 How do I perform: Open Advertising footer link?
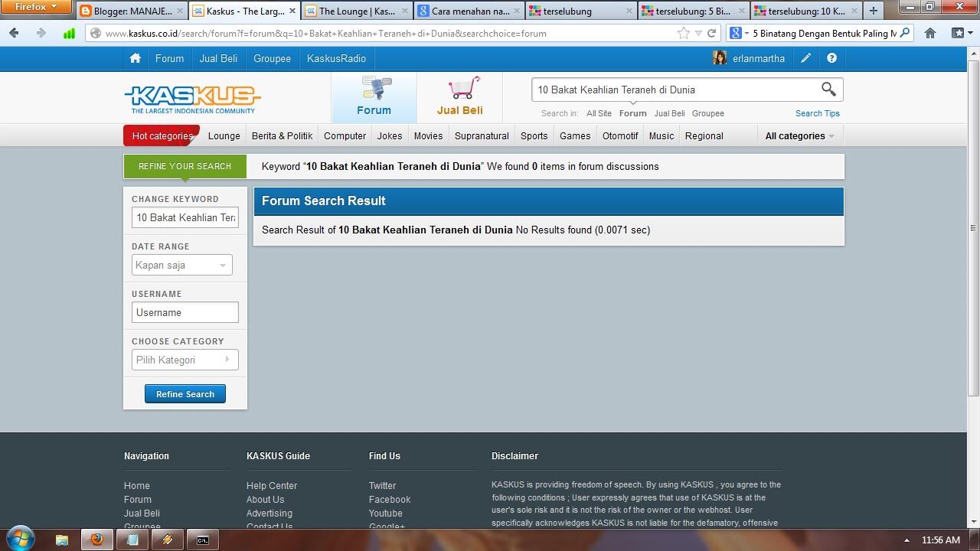click(269, 514)
